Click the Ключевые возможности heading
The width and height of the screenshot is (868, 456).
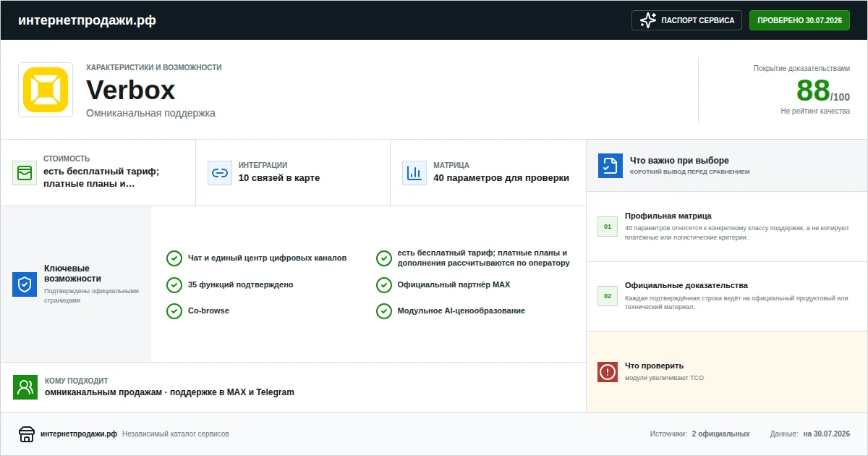[72, 274]
